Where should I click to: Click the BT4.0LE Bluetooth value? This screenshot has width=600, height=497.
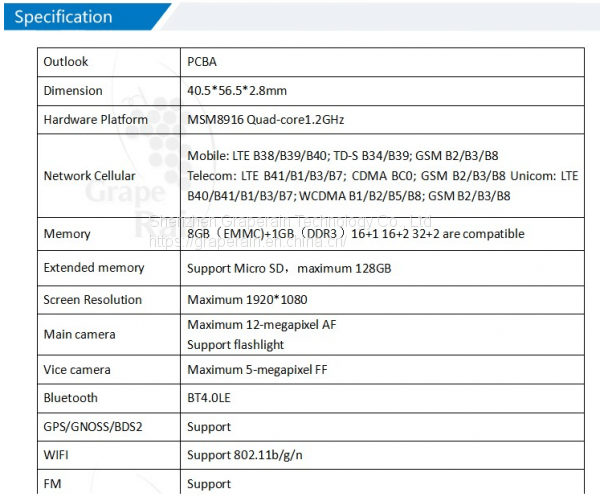click(x=211, y=398)
